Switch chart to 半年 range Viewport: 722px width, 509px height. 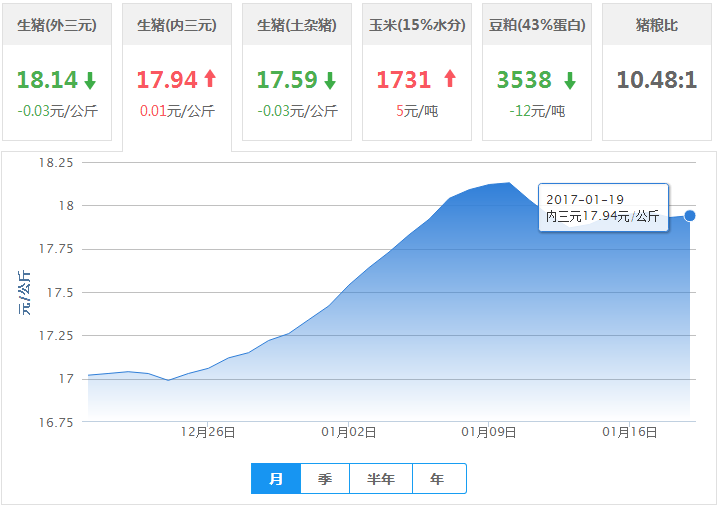[381, 479]
